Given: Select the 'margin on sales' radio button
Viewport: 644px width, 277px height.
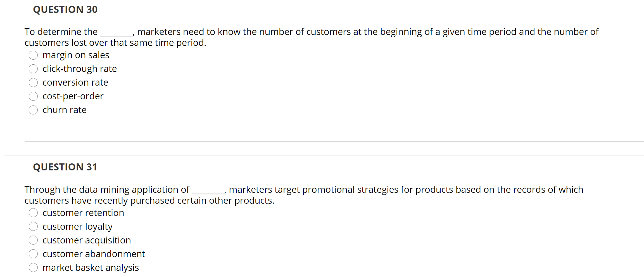Looking at the screenshot, I should 33,55.
